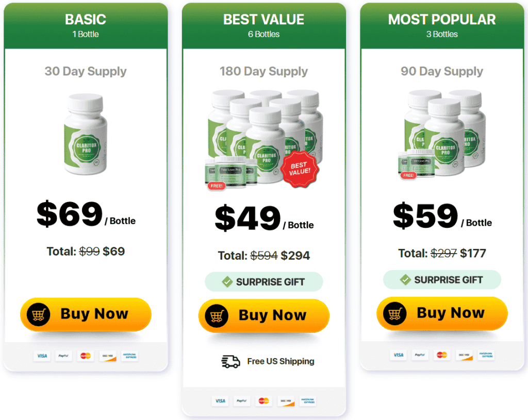Click the green checkmark beside Most Popular Surprise Gift

405,280
